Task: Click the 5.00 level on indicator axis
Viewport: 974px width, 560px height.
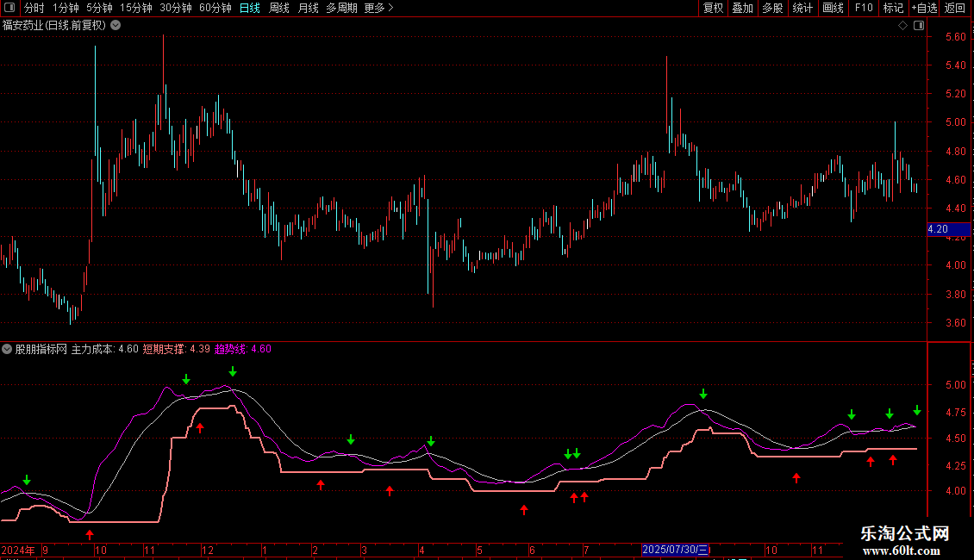Action: (955, 385)
